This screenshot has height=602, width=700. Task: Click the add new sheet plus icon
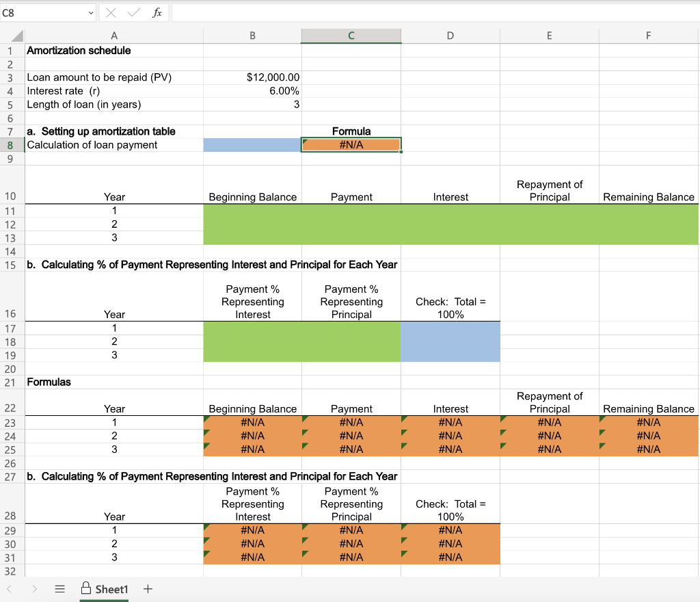(147, 588)
